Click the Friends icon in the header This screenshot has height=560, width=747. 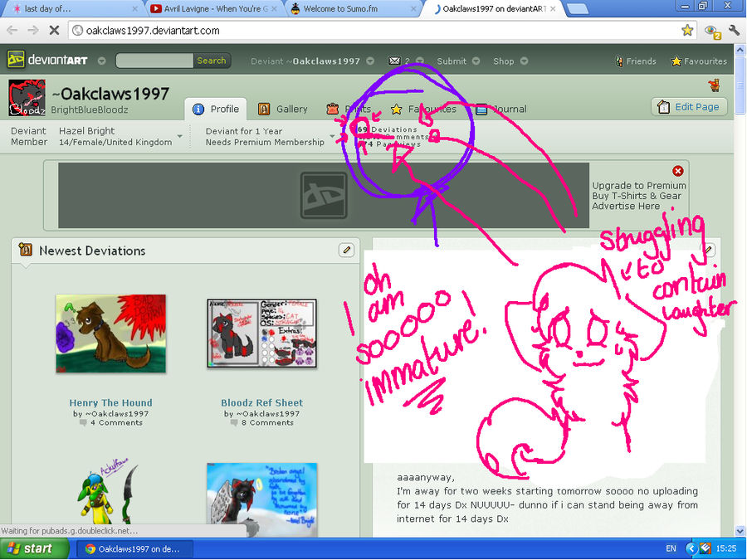tap(620, 61)
